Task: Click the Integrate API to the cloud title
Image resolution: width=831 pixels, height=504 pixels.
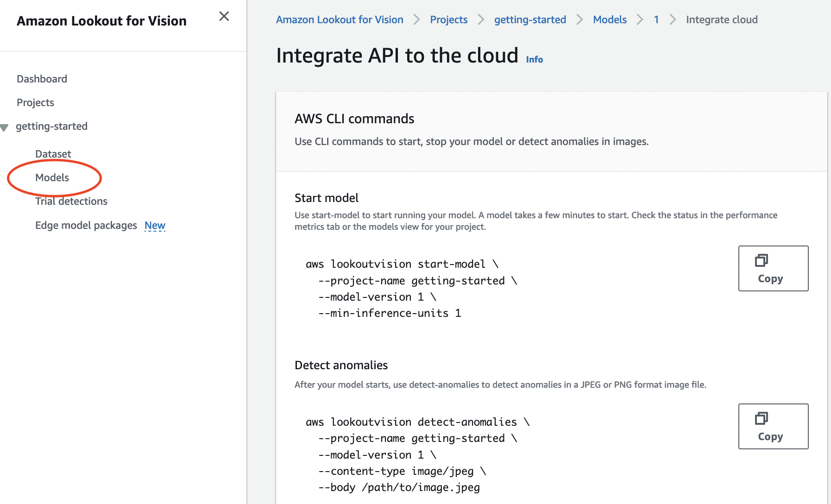Action: [x=397, y=56]
